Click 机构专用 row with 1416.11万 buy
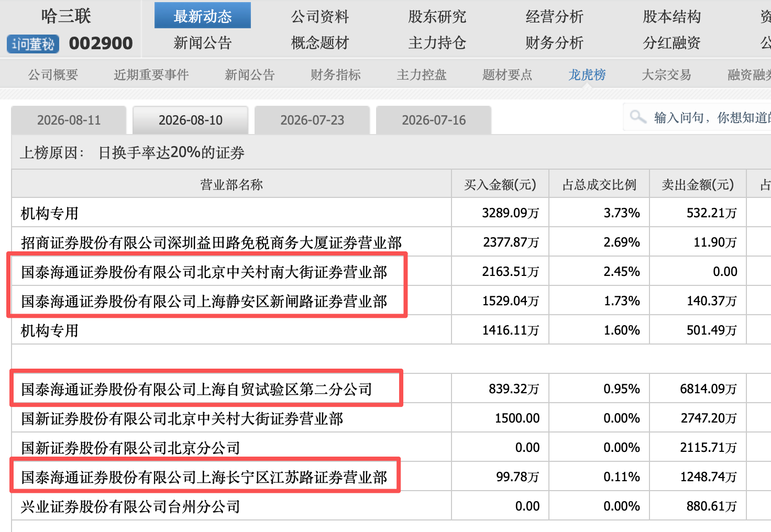Screen dimensions: 771x532 pos(50,330)
